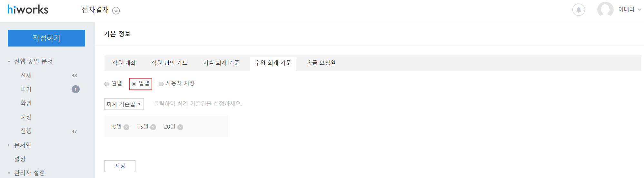The image size is (644, 178).
Task: Open the notification bell icon
Action: 579,10
